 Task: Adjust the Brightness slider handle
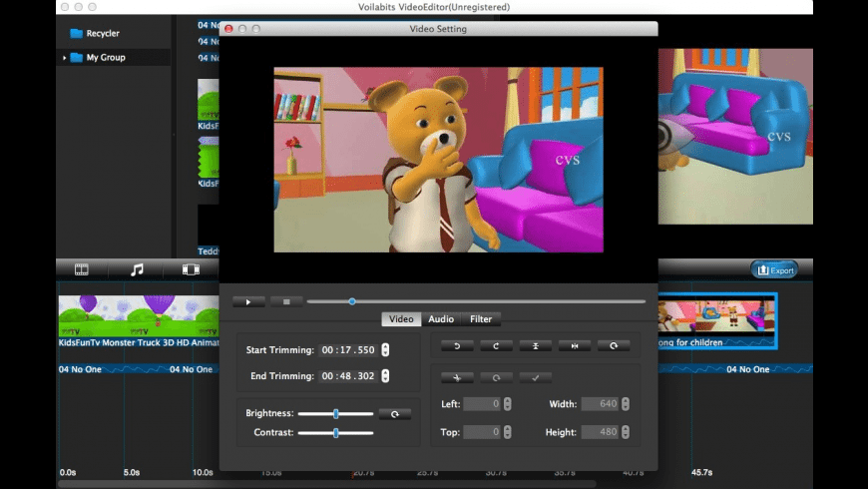336,414
